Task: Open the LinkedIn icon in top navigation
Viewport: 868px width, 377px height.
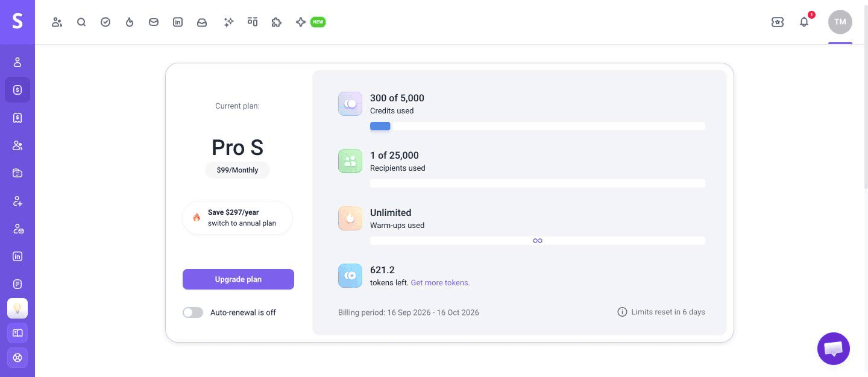Action: 178,22
